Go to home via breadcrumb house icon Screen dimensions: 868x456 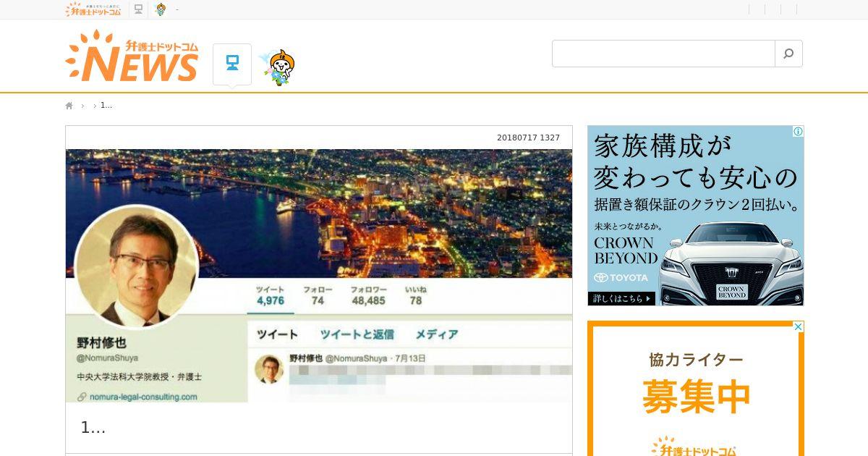point(69,106)
